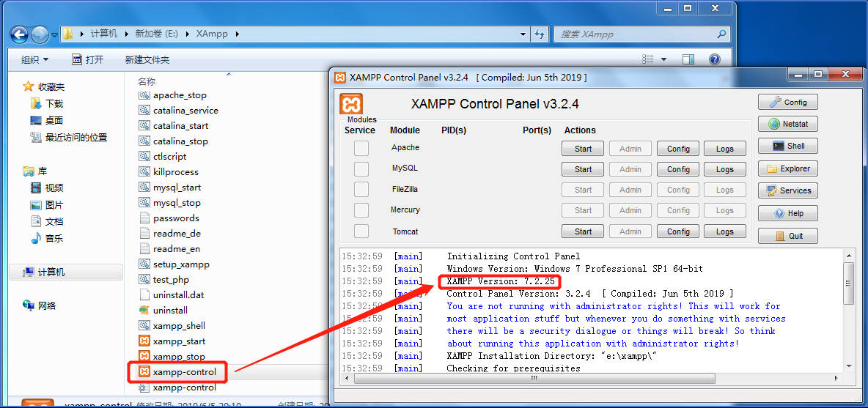Toggle the Apache service checkbox
This screenshot has width=868, height=408.
point(361,148)
